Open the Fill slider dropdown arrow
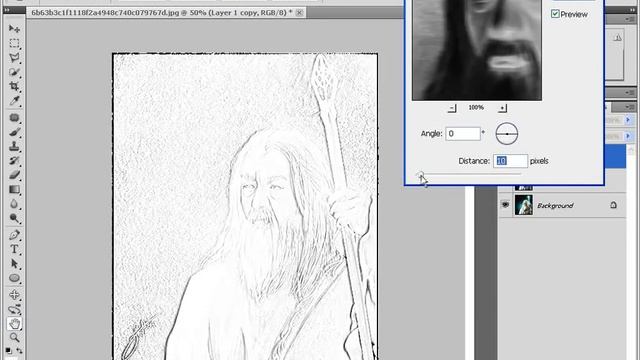This screenshot has height=360, width=640. 628,136
